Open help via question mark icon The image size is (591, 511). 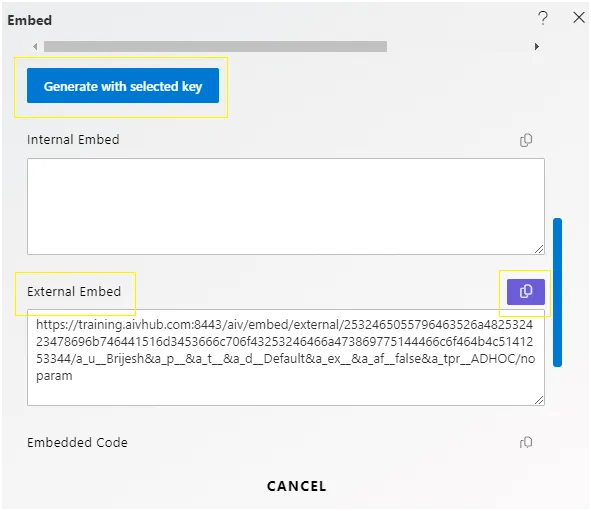click(x=543, y=18)
